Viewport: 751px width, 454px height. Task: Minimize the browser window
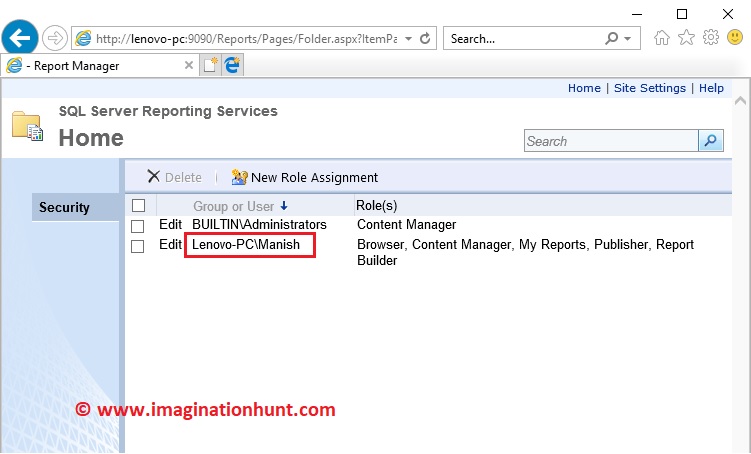pos(637,14)
